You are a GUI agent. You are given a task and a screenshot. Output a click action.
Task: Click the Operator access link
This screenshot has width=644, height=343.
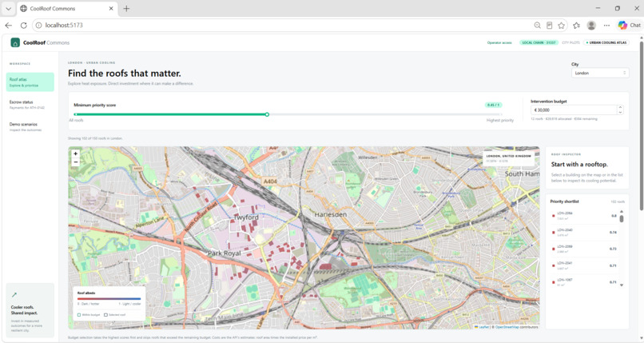(499, 42)
